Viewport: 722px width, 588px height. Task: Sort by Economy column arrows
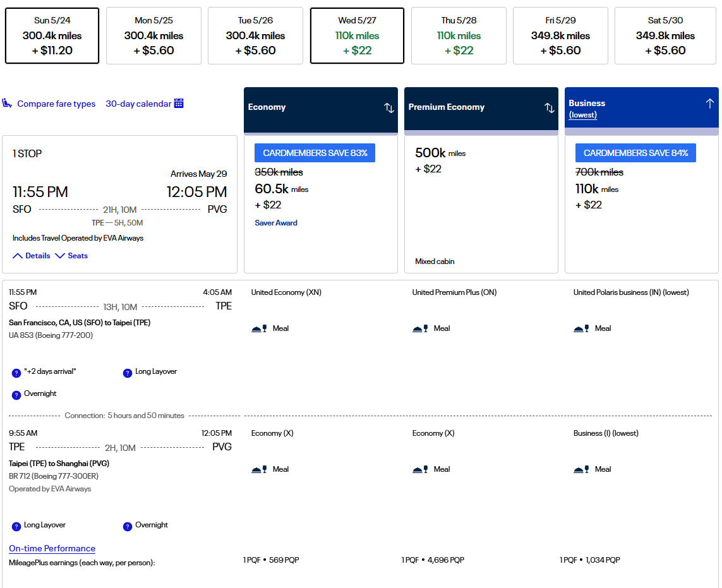click(x=389, y=108)
